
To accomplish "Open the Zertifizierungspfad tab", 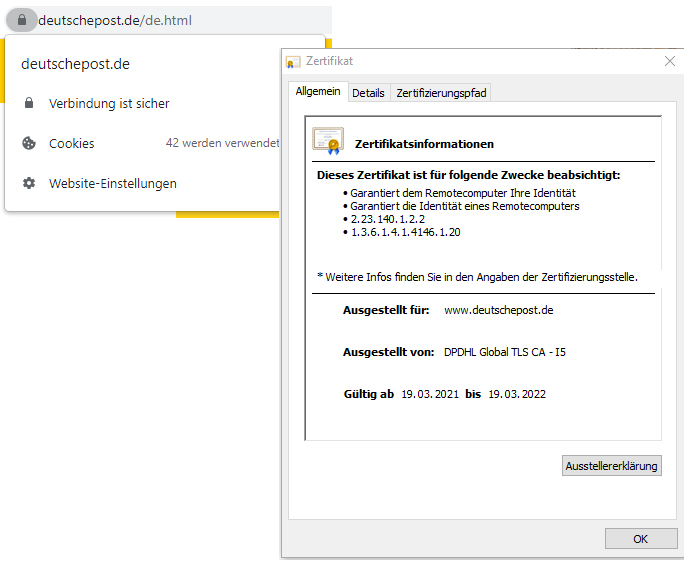I will point(441,93).
